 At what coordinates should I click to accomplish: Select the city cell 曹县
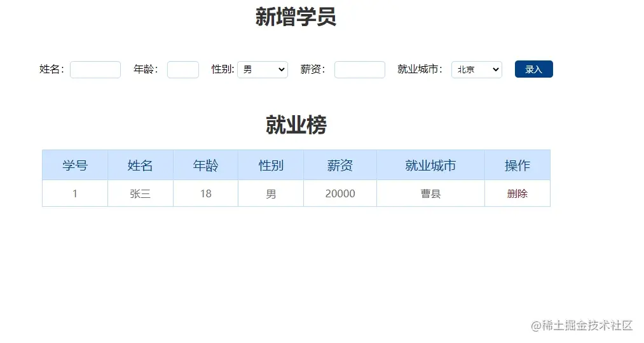(430, 193)
